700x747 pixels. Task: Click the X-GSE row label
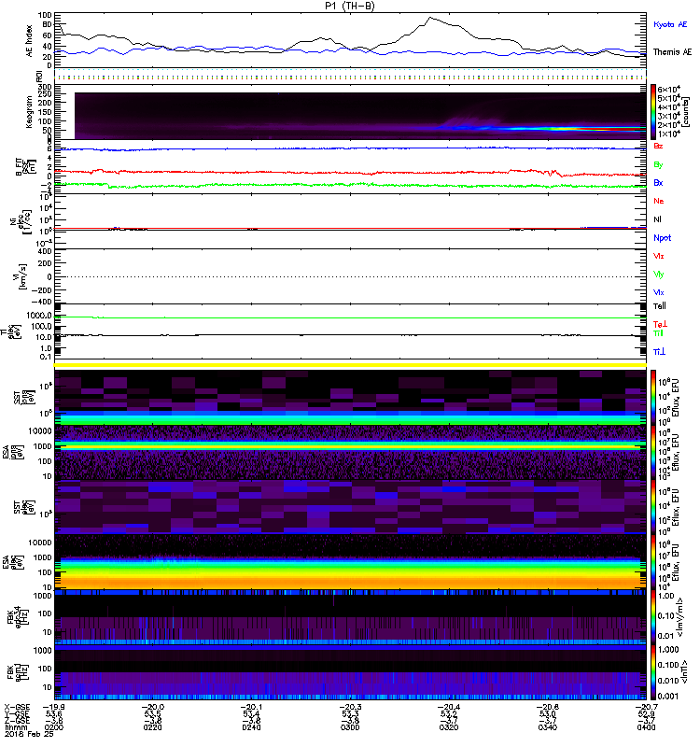click(17, 707)
